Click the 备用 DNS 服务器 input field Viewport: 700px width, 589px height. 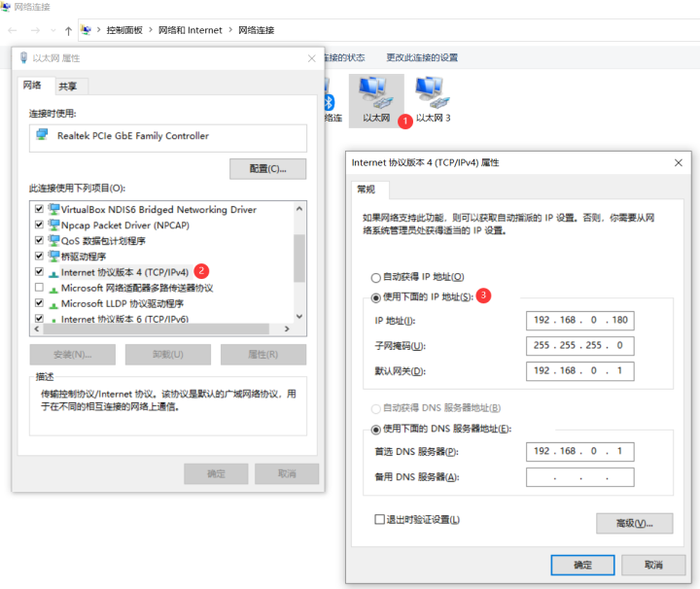coord(579,477)
